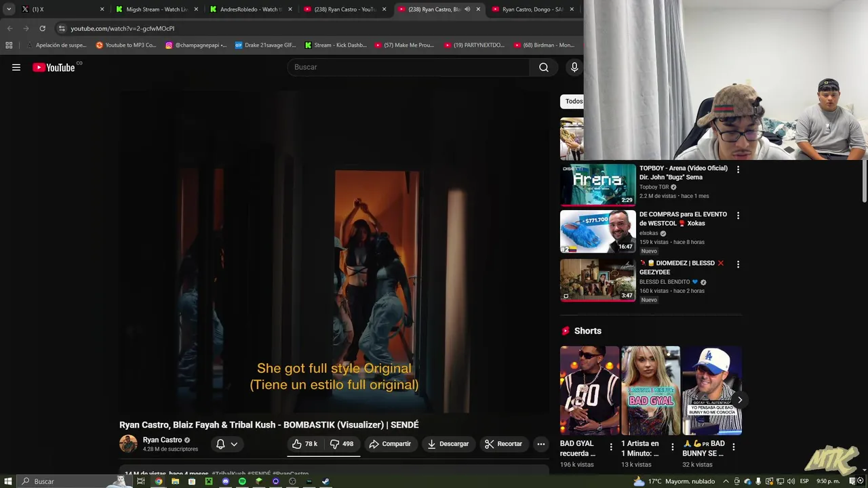The image size is (868, 488).
Task: Open the tab search dropdown arrow
Action: 9,9
